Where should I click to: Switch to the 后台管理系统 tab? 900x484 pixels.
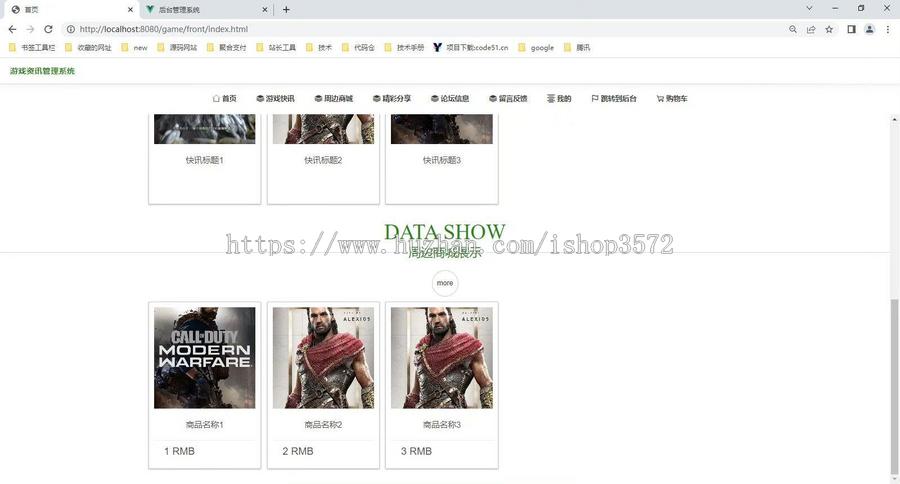pyautogui.click(x=206, y=10)
